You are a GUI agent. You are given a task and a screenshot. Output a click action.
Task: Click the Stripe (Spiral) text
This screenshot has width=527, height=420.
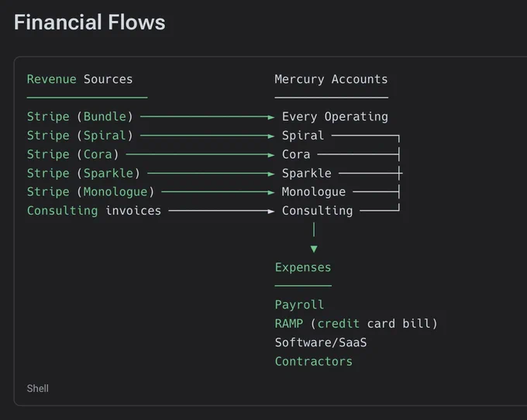coord(80,136)
